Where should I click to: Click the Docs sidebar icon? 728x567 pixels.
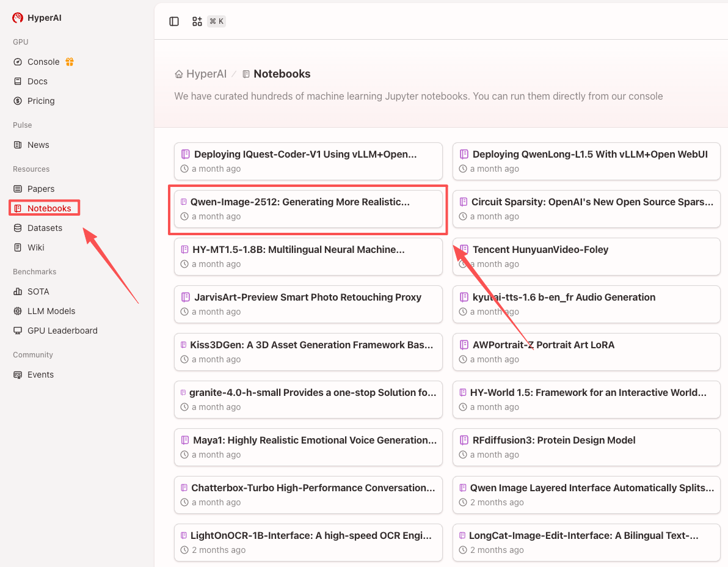pyautogui.click(x=18, y=81)
